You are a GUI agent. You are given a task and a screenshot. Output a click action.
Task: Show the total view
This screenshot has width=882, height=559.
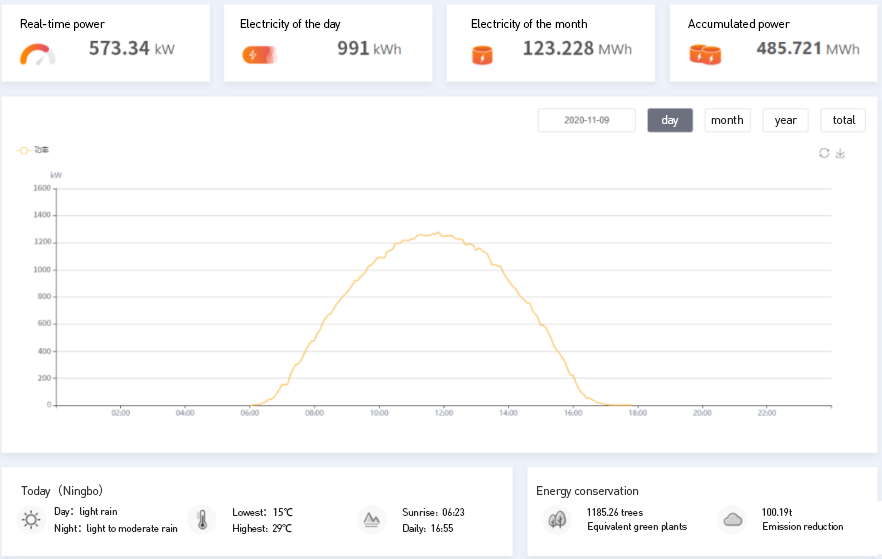point(843,120)
